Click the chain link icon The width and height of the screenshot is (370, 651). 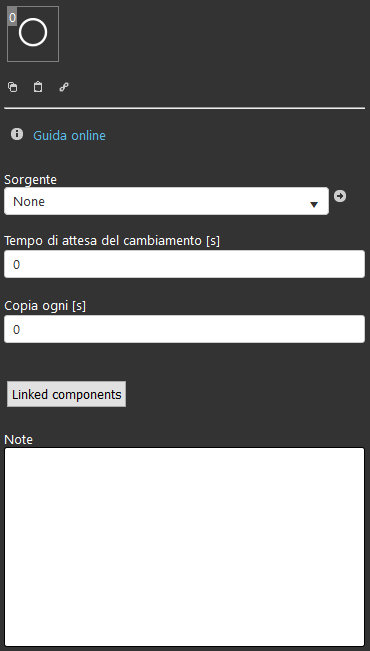[x=64, y=87]
